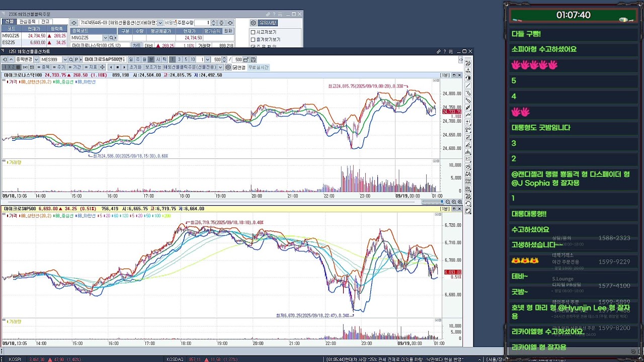Click the crosshair move icon in the chart toolbar

click(x=102, y=67)
